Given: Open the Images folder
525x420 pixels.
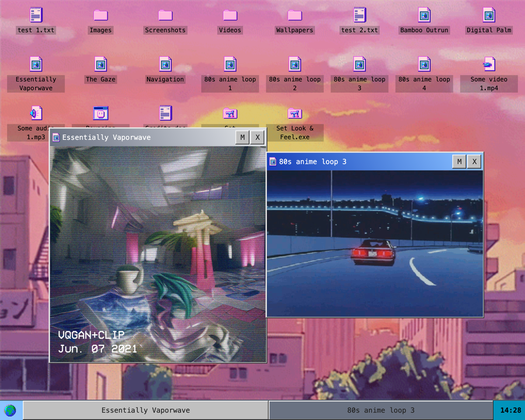Looking at the screenshot, I should coord(100,15).
